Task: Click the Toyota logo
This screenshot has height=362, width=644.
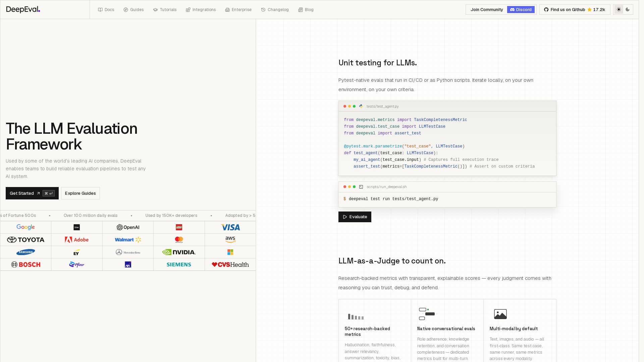Action: [x=26, y=240]
